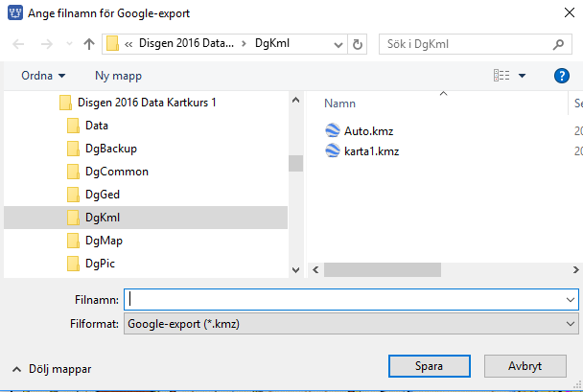Click the horizontal file list scrollbar thumb
Viewport: 583px width, 392px height.
click(x=383, y=269)
